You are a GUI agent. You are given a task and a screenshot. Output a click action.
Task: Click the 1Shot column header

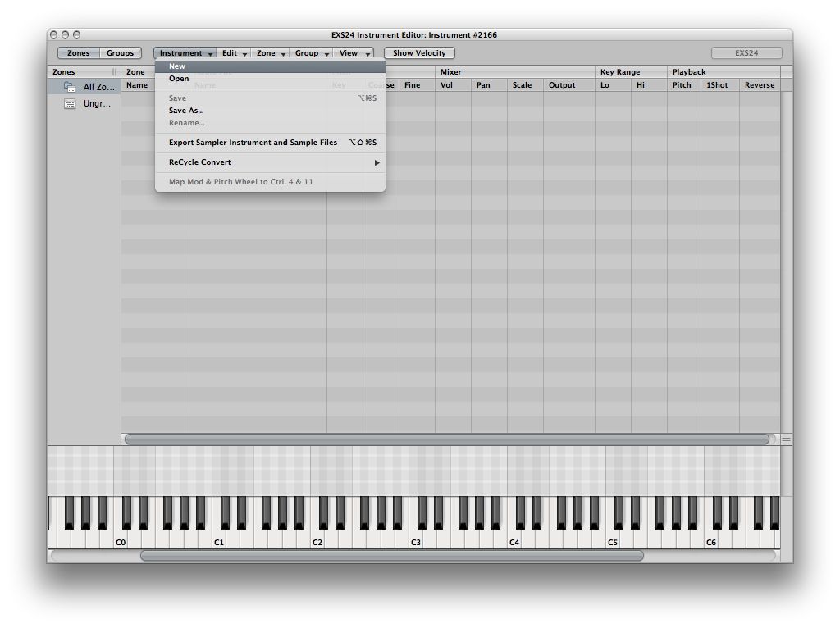pos(720,85)
